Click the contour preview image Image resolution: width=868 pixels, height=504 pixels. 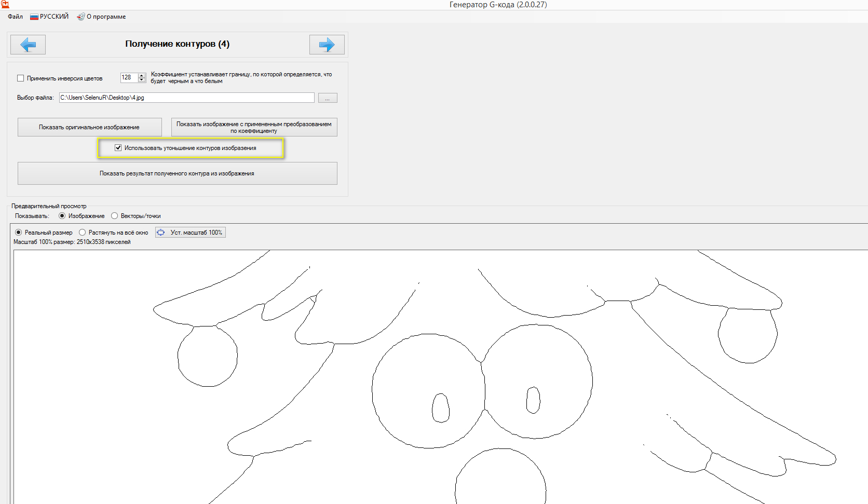pyautogui.click(x=440, y=377)
